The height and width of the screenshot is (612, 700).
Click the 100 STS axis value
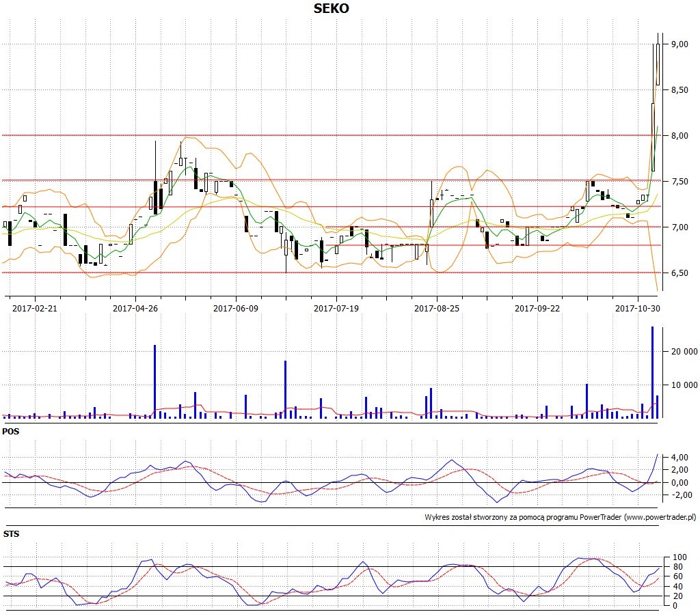click(679, 557)
